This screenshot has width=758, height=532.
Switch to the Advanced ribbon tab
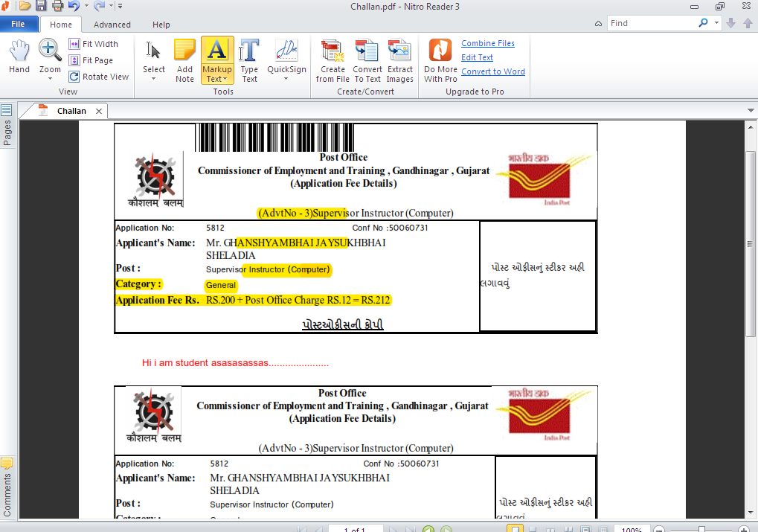(112, 25)
